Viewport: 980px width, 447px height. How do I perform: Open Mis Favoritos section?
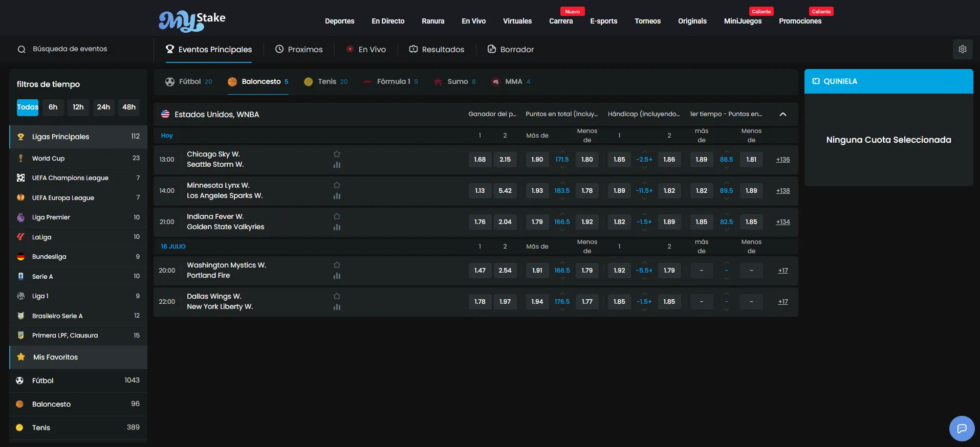point(78,357)
